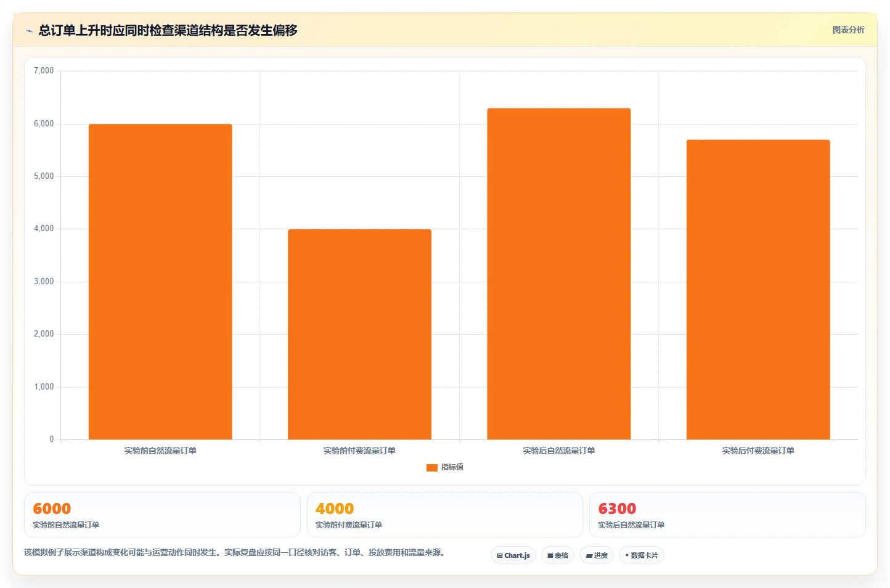Click the 7,000 y-axis tick label
890x588 pixels.
click(44, 71)
